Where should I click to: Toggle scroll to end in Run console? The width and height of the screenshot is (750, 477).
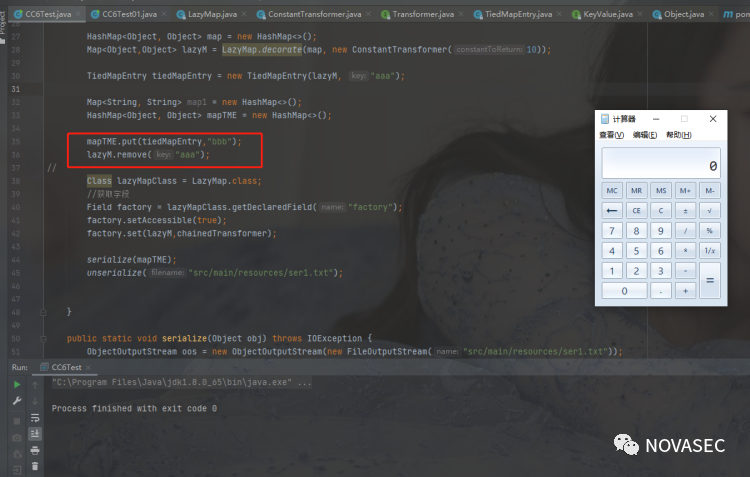pos(35,434)
